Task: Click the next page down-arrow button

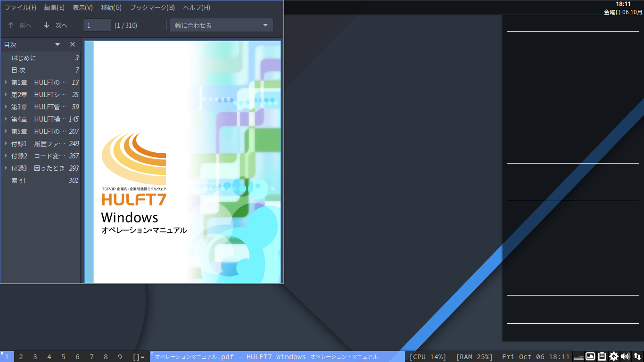Action: click(x=55, y=25)
